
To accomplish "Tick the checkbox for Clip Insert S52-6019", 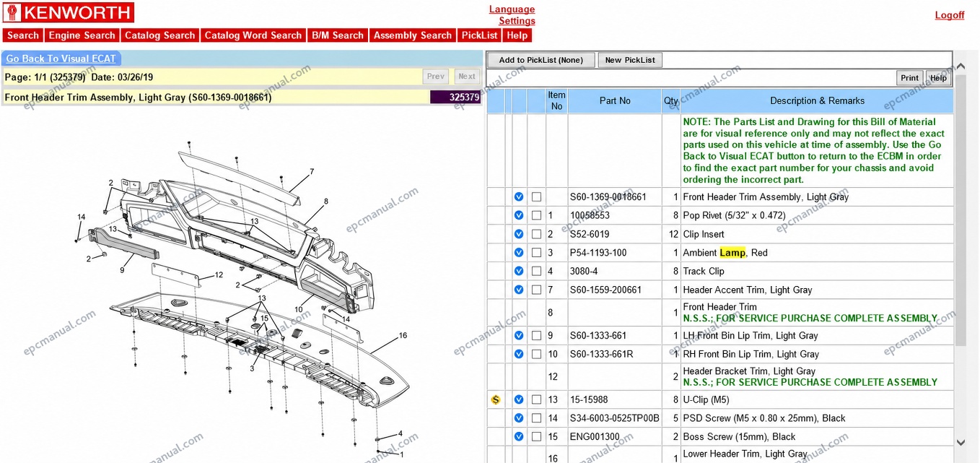I will tap(536, 234).
